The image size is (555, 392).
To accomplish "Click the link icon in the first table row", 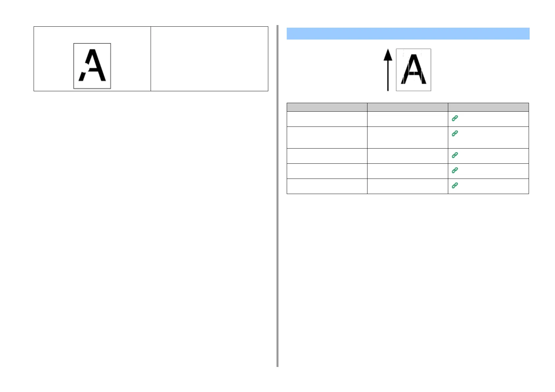I will pos(455,118).
